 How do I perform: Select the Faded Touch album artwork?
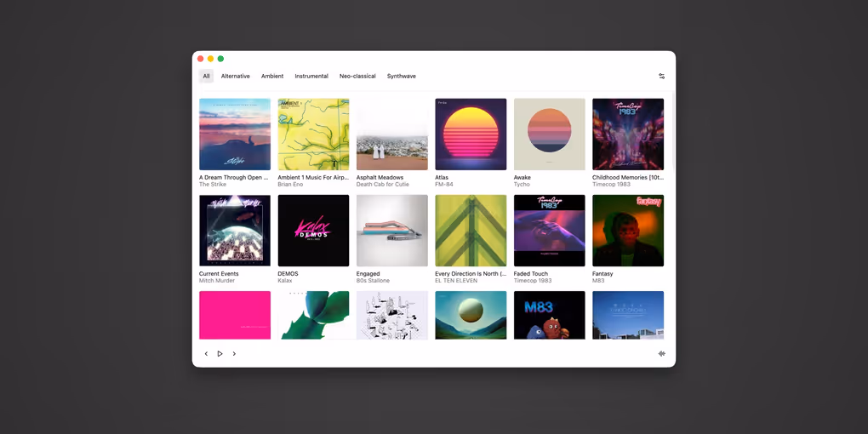tap(549, 231)
